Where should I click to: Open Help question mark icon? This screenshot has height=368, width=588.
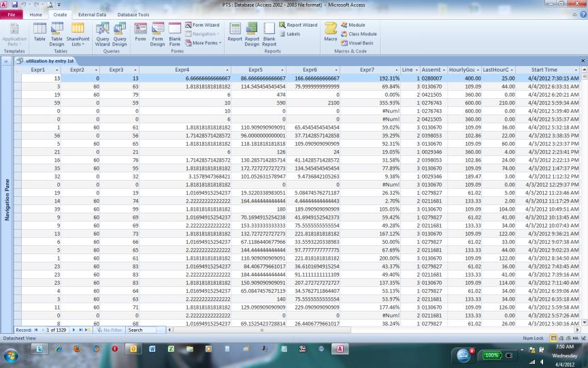[x=583, y=14]
